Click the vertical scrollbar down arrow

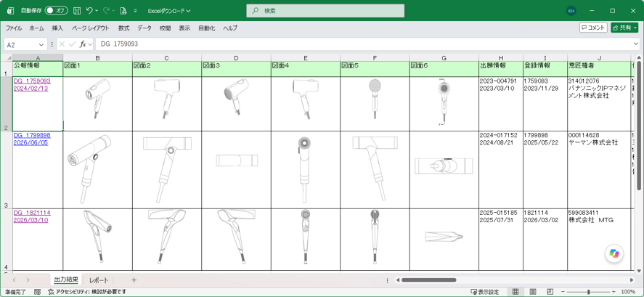(x=639, y=270)
